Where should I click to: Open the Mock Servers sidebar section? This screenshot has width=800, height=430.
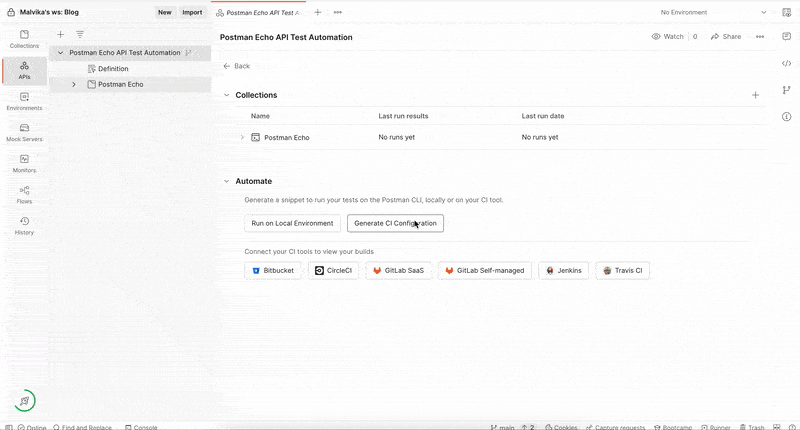pyautogui.click(x=24, y=133)
